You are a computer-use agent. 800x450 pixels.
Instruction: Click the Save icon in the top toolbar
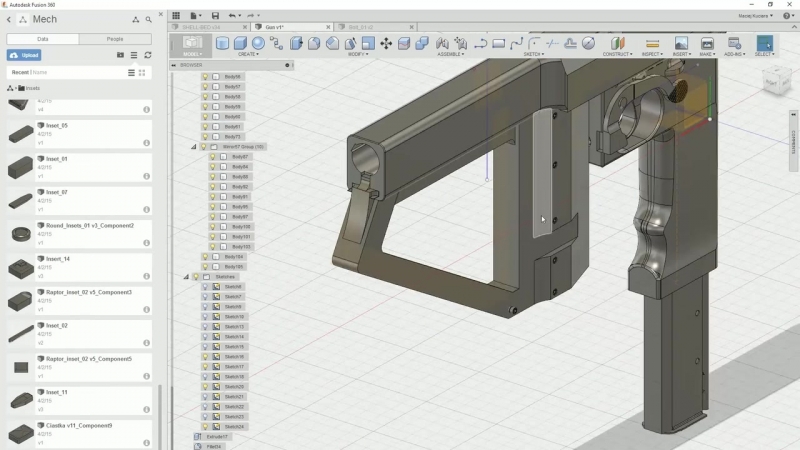point(215,16)
